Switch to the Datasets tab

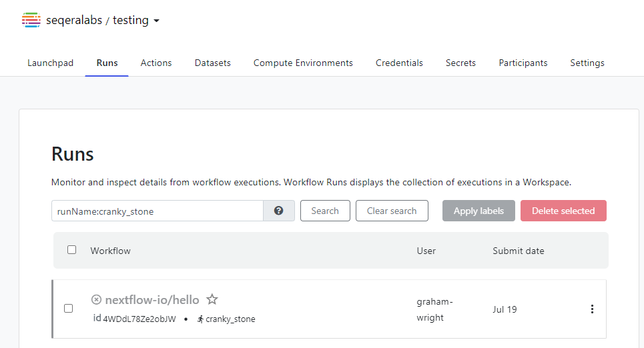click(213, 63)
